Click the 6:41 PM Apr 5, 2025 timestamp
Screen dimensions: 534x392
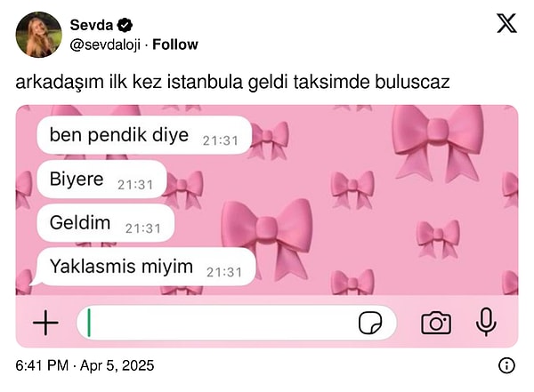(85, 366)
